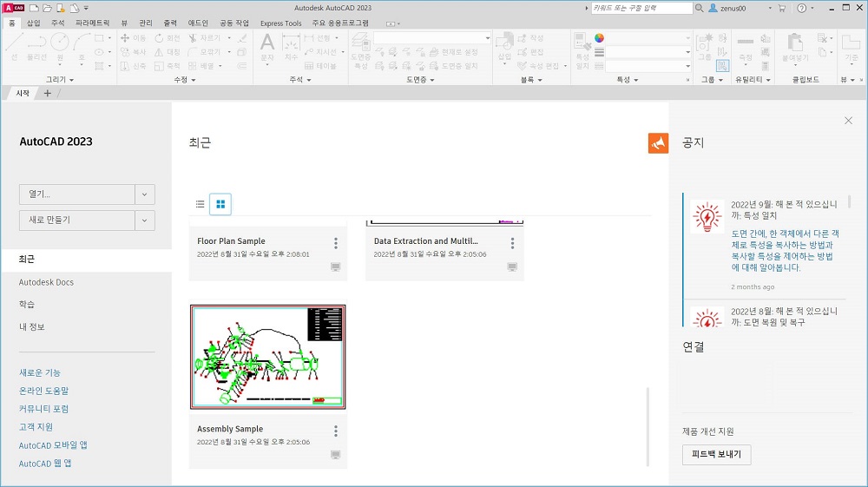Screen dimensions: 868x487
Task: Open the Output (출력) ribbon tab
Action: (170, 23)
